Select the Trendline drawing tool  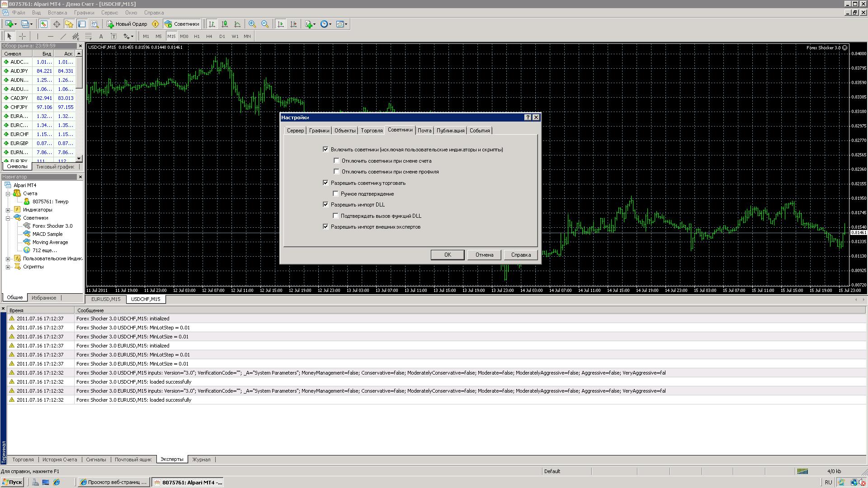point(63,36)
